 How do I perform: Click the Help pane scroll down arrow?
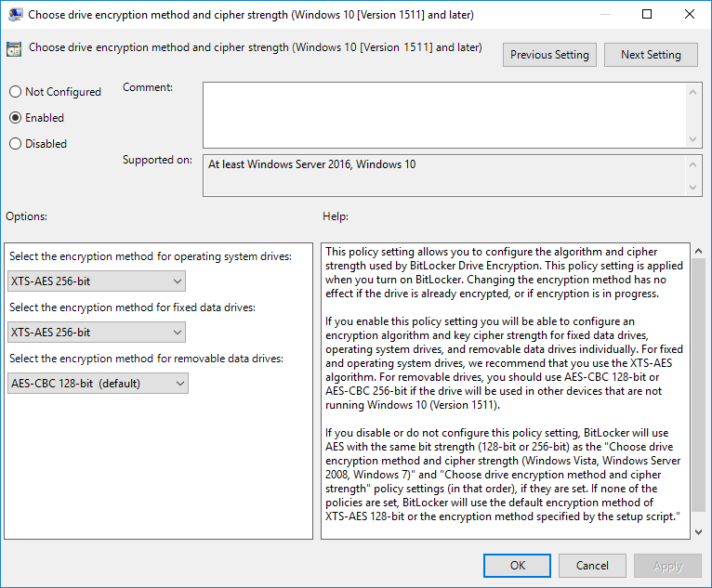pyautogui.click(x=698, y=530)
